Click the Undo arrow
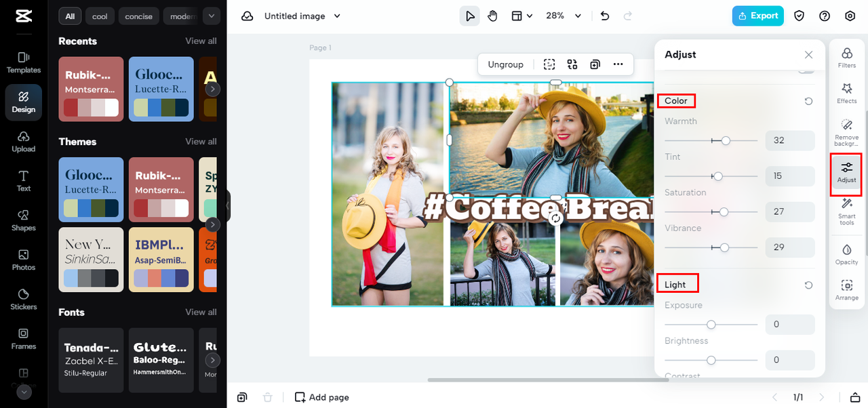This screenshot has height=408, width=868. pos(605,16)
